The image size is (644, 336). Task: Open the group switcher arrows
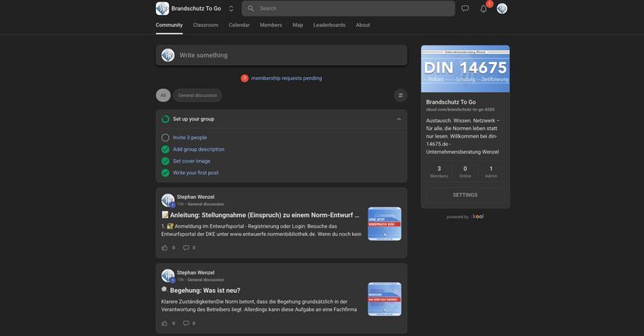pyautogui.click(x=231, y=8)
